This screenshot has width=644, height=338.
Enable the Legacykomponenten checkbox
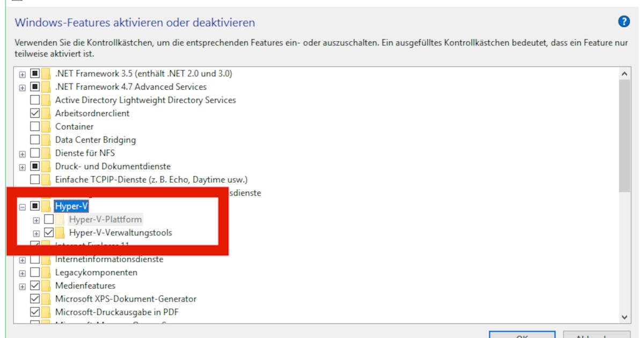[35, 272]
